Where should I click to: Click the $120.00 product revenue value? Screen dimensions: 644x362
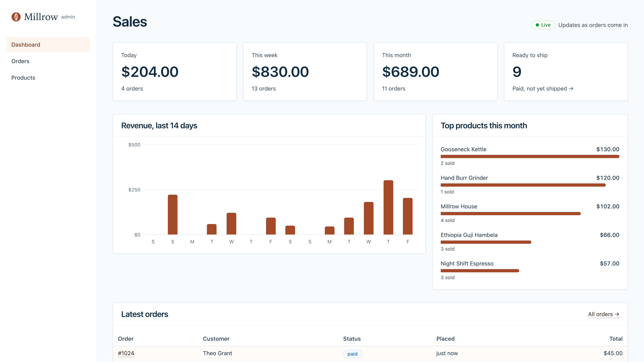coord(608,178)
